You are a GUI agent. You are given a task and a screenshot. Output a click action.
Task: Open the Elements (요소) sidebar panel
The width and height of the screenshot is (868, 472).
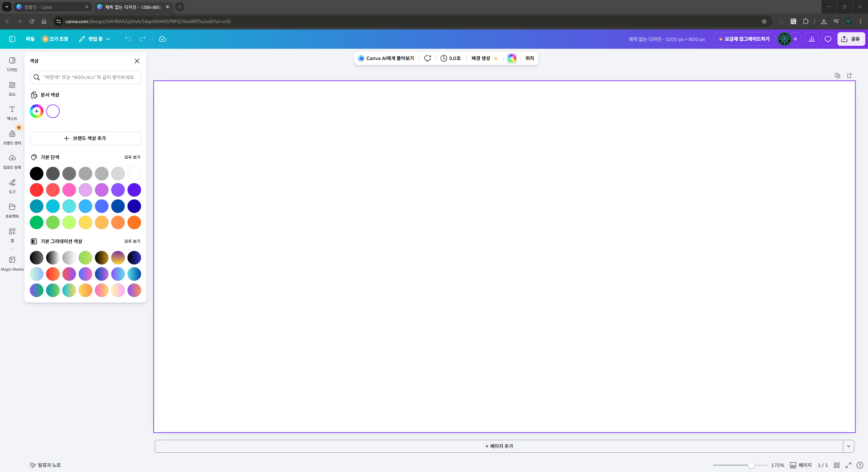click(12, 88)
